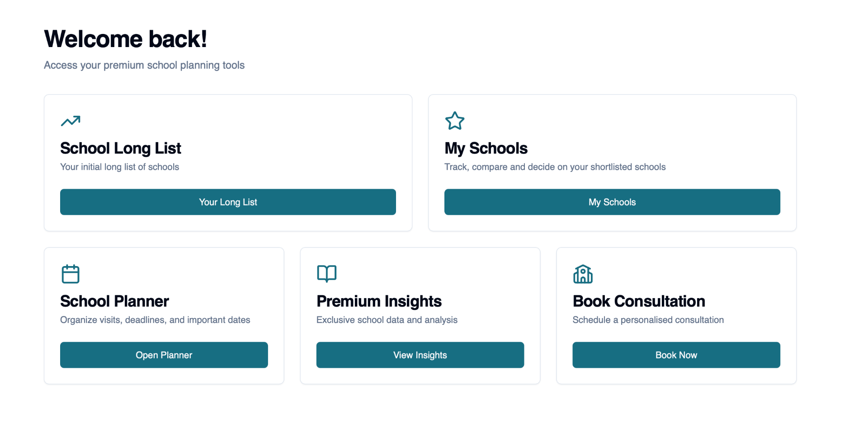Click Book Now to schedule consultation
This screenshot has width=868, height=438.
676,355
